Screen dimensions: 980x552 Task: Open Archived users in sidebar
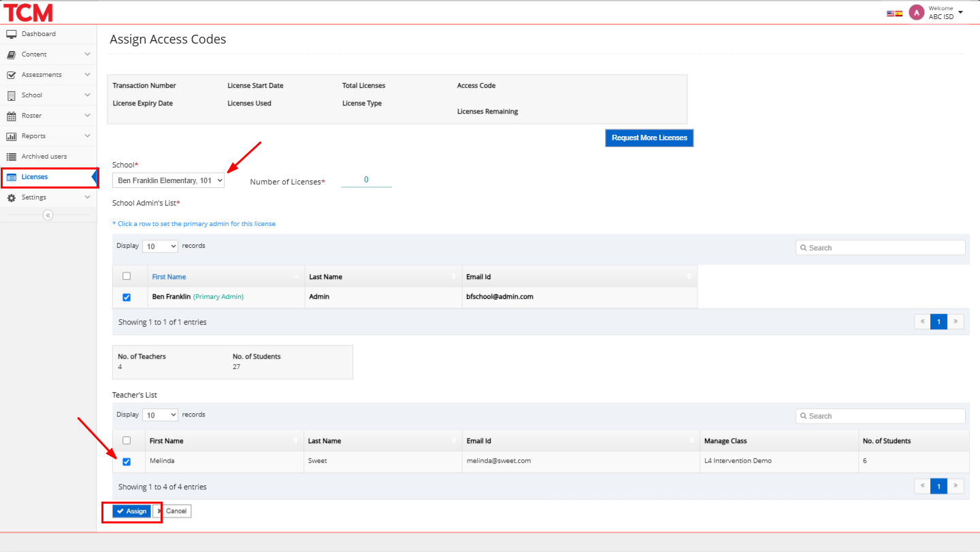(44, 157)
